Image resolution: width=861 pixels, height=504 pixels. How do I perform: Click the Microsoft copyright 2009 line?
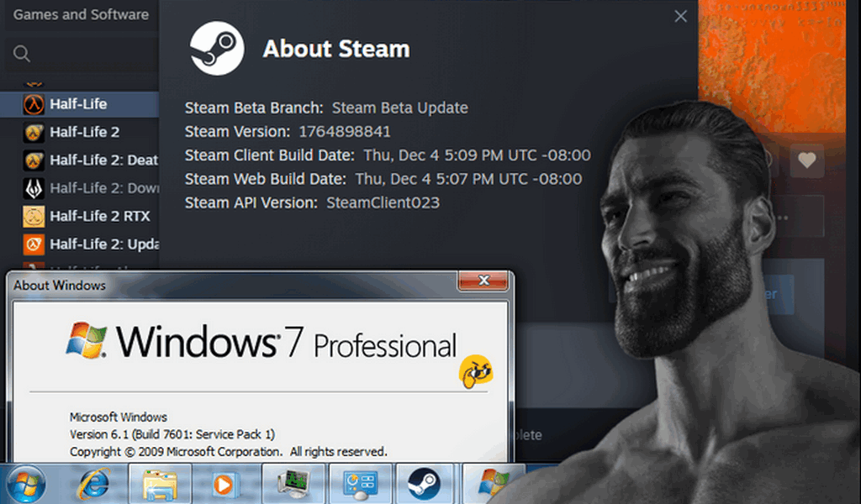click(x=228, y=452)
